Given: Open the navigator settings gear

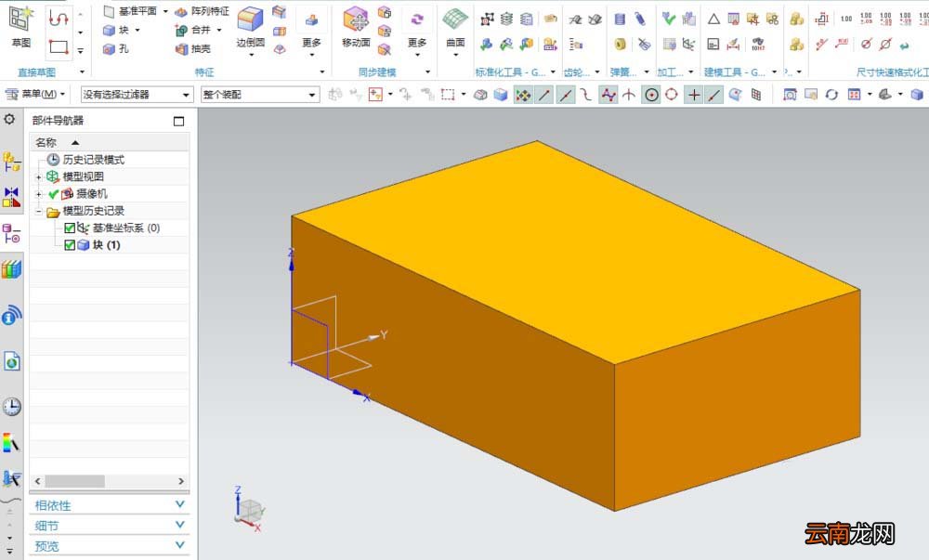Looking at the screenshot, I should (x=9, y=120).
